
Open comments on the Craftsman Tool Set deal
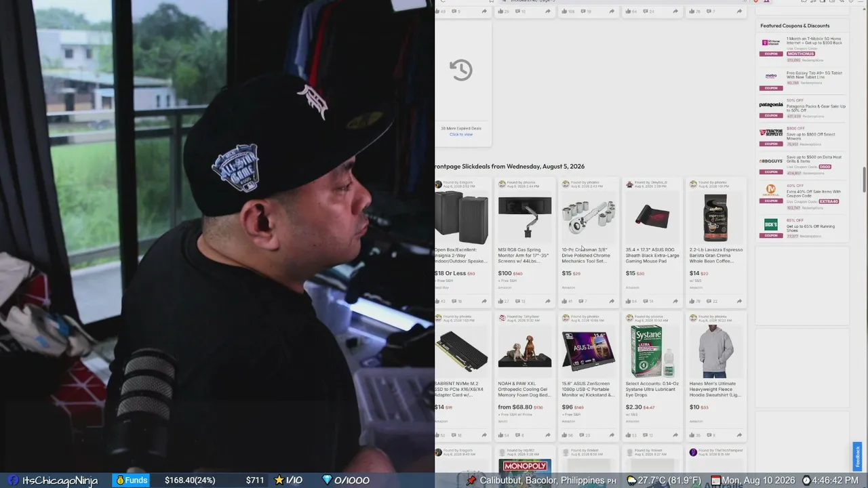582,301
